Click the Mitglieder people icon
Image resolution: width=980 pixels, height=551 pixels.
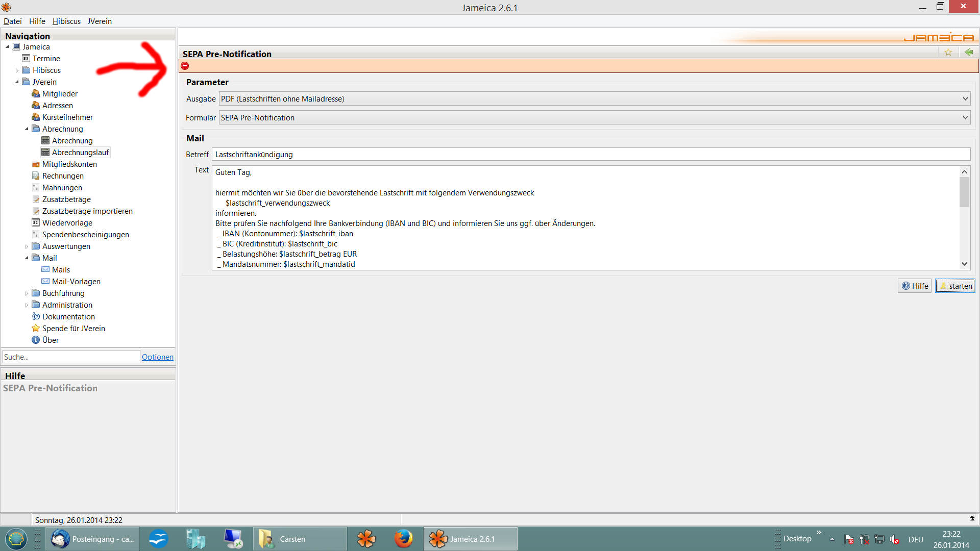click(36, 94)
